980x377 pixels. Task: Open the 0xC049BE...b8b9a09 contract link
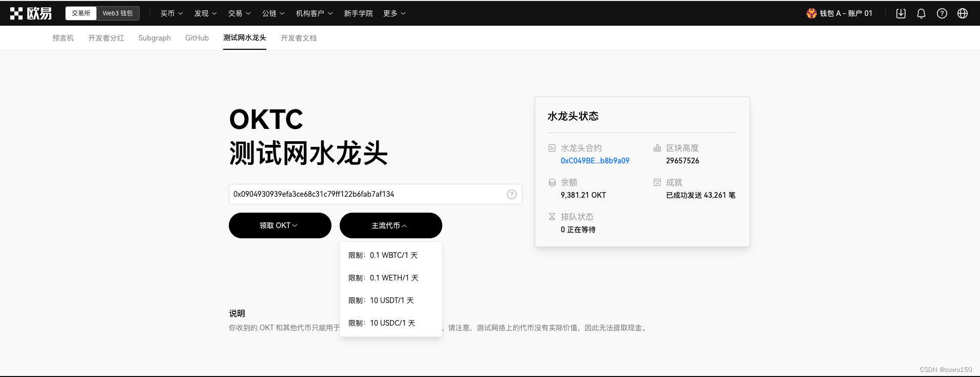(595, 161)
